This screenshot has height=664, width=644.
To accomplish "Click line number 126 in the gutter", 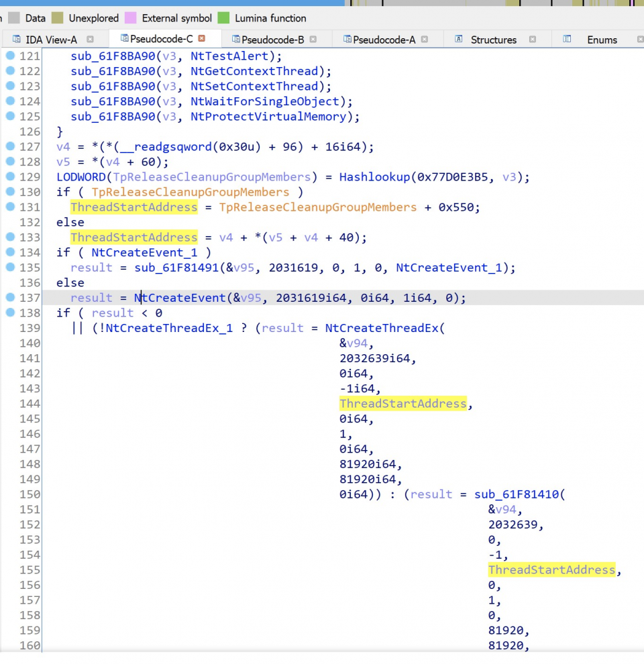I will 30,131.
